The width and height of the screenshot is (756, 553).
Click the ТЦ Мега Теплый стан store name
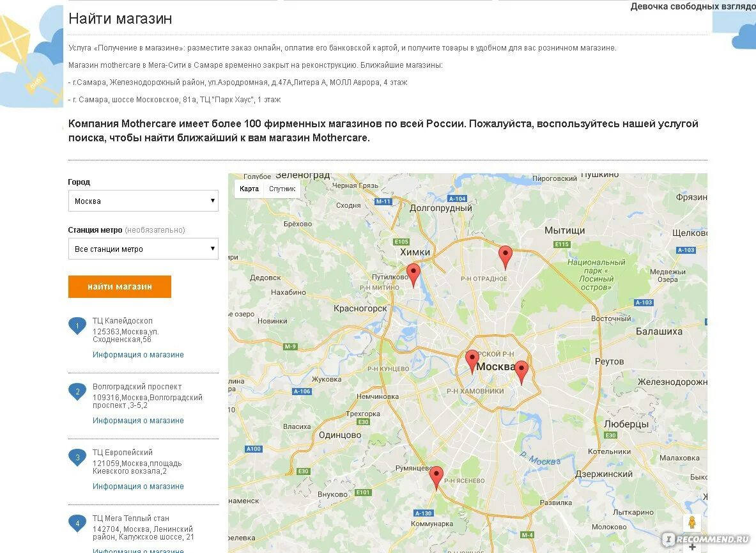tap(130, 518)
